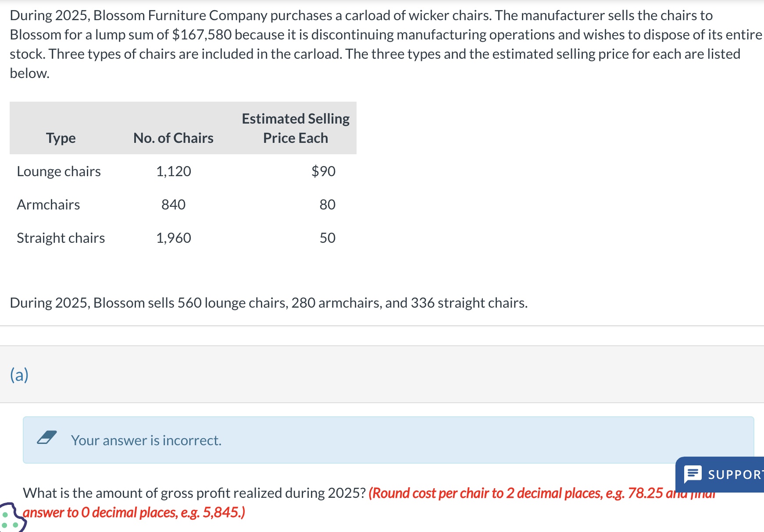The image size is (764, 532).
Task: Select the speech-bubble icon on the SUPPORT button
Action: click(694, 475)
